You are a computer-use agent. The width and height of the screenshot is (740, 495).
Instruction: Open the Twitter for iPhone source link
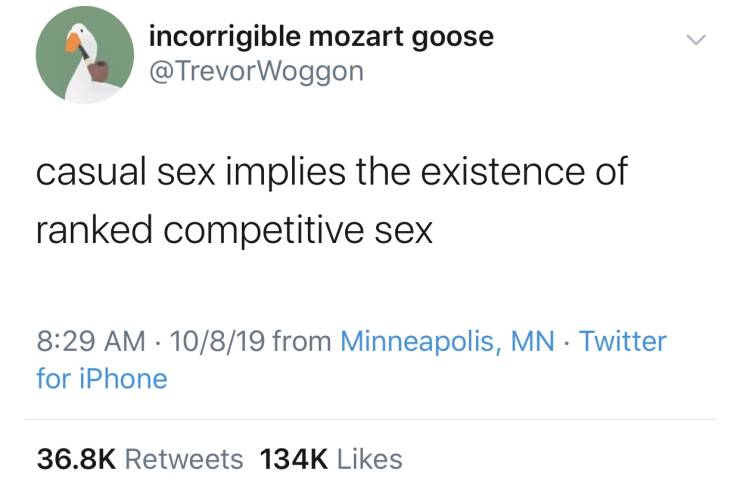click(624, 342)
